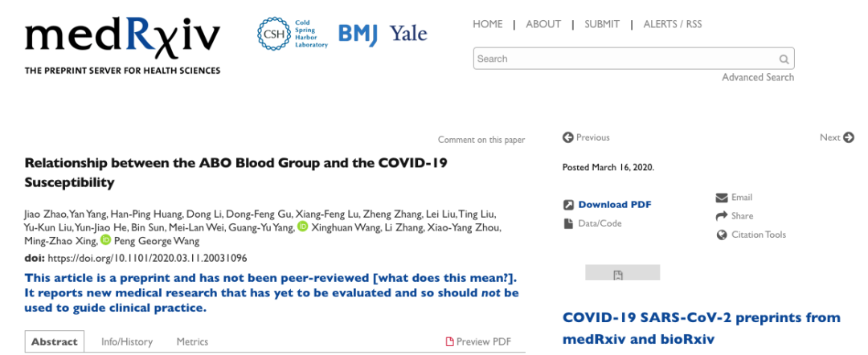Click in the Search text field
868x355 pixels.
click(623, 59)
